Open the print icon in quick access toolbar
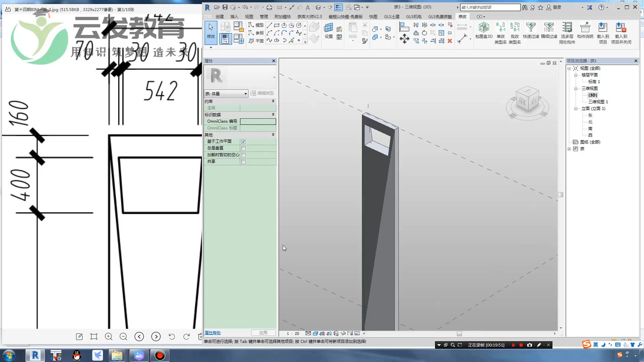This screenshot has width=644, height=362. (269, 7)
